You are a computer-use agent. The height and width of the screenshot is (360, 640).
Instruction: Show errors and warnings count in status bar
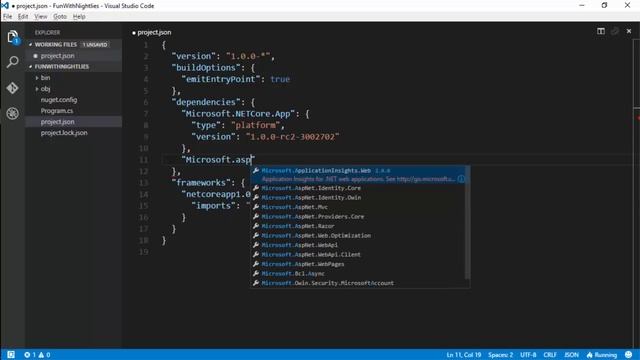(37, 355)
